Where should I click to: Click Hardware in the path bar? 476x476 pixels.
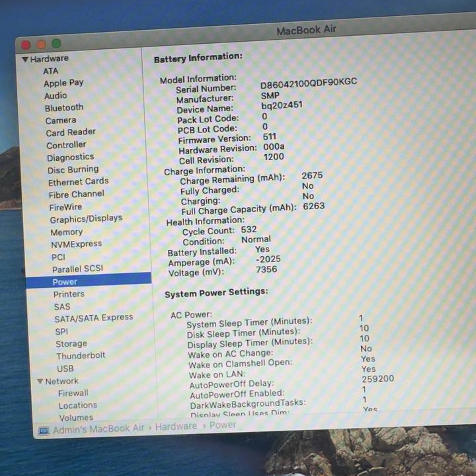(176, 426)
